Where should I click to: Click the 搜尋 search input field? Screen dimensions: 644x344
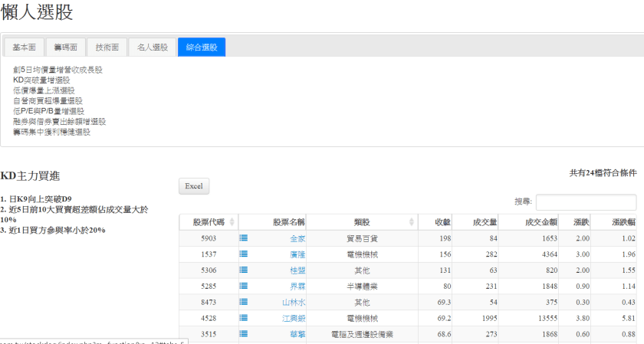pos(586,202)
